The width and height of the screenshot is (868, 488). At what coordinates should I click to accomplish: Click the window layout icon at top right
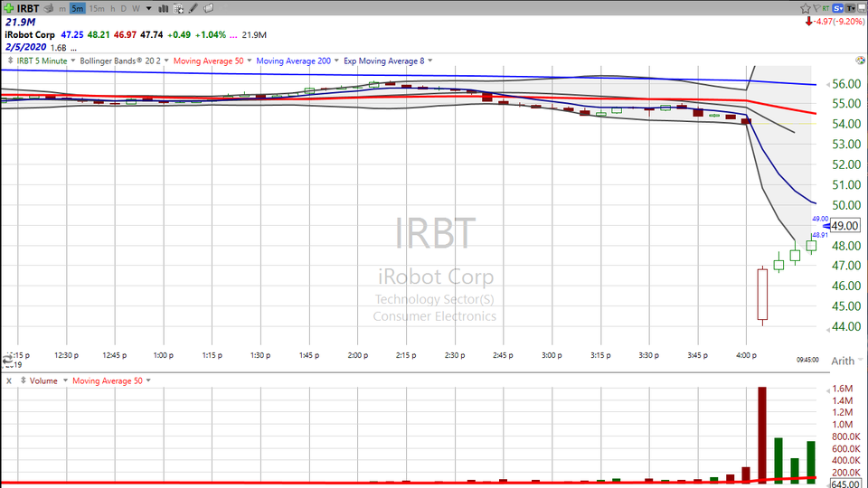[x=862, y=8]
